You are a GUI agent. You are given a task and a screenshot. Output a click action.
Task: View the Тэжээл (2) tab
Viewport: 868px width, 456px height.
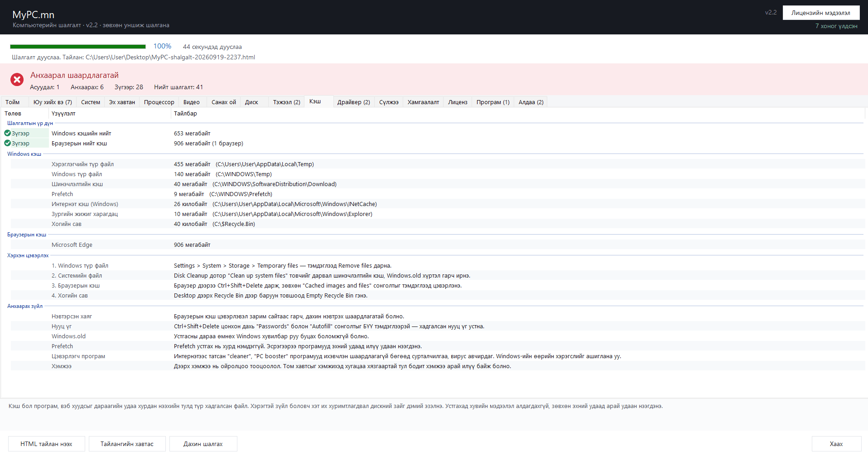coord(286,102)
